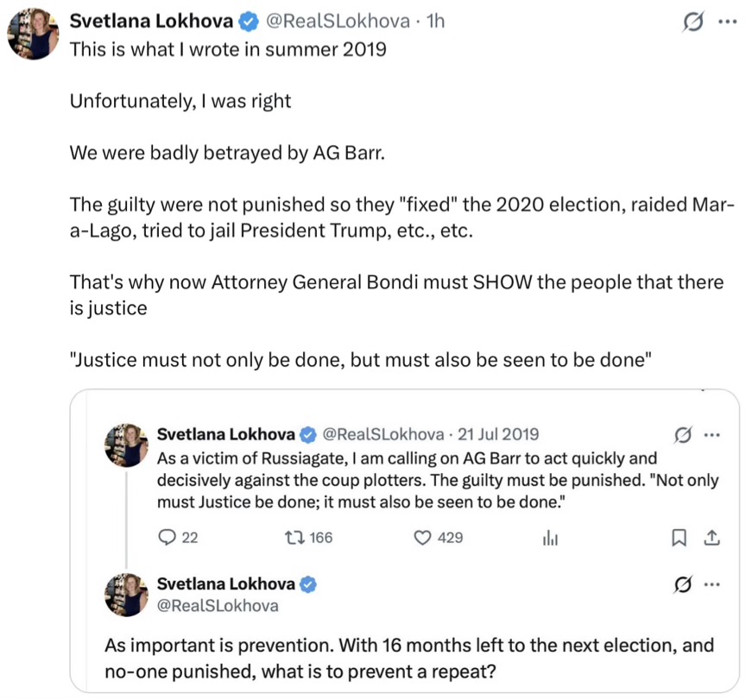The width and height of the screenshot is (746, 700).
Task: Repost the quoted tweet with 166 reposts
Action: click(x=296, y=538)
